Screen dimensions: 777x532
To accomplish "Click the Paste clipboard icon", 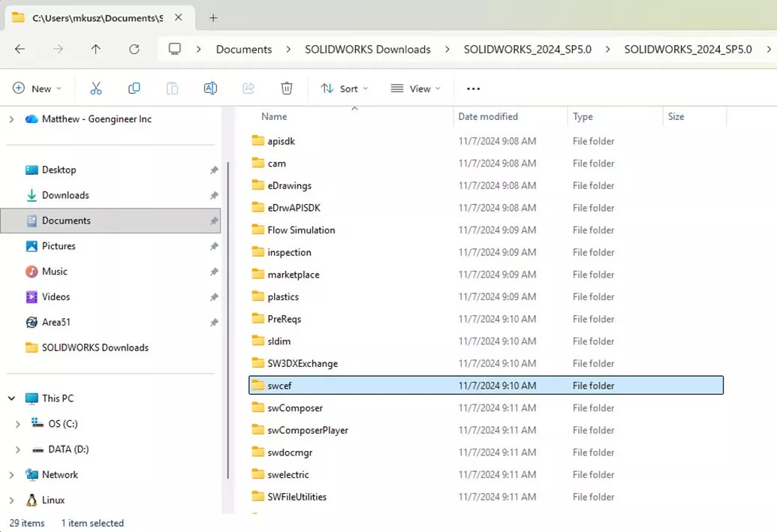I will click(x=172, y=89).
